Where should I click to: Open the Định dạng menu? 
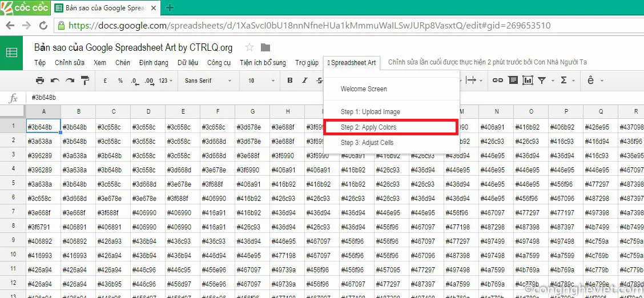pyautogui.click(x=154, y=62)
